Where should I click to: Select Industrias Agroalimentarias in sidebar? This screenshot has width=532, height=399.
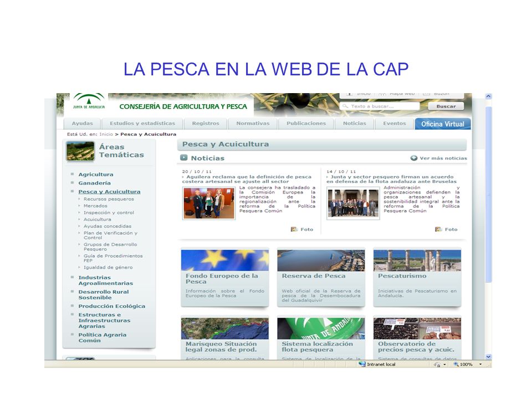[105, 280]
